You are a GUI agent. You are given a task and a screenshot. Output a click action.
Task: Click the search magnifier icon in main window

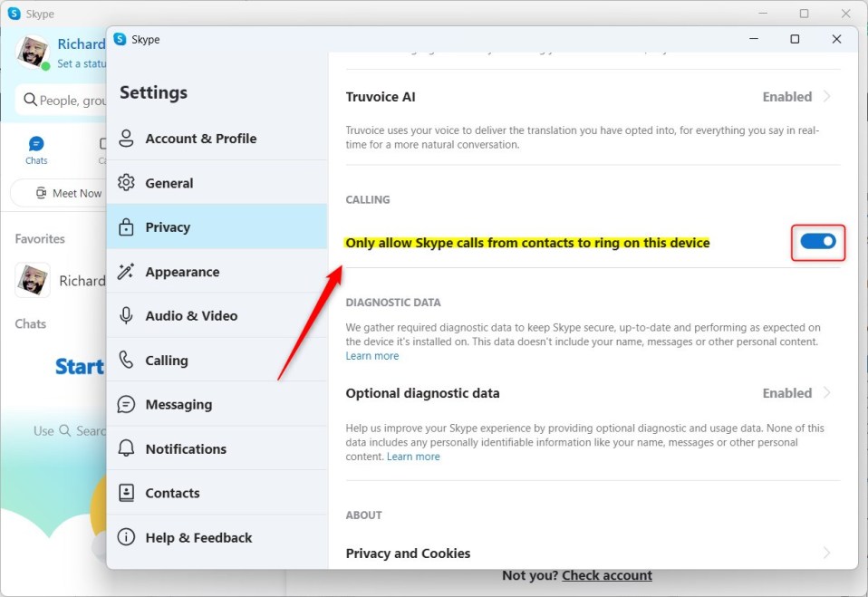(30, 100)
